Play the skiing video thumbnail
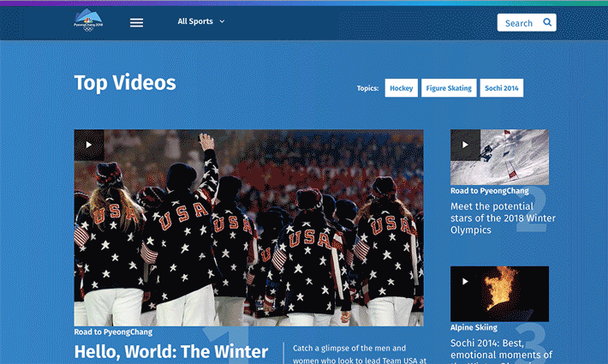This screenshot has height=364, width=608. (465, 145)
